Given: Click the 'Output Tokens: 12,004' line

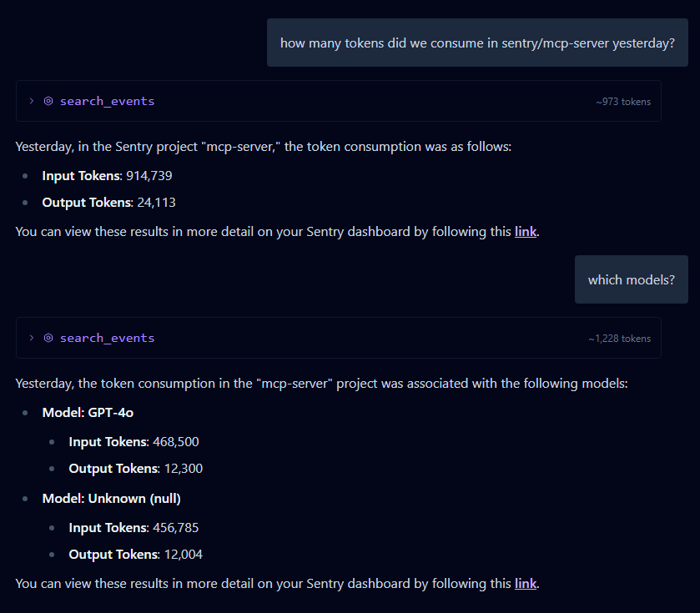Looking at the screenshot, I should tap(136, 555).
